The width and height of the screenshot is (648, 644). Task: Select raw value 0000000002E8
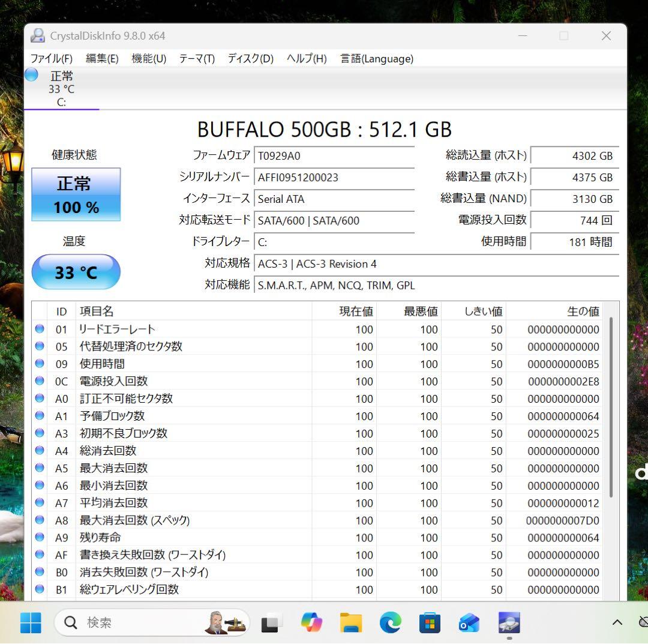coord(563,382)
